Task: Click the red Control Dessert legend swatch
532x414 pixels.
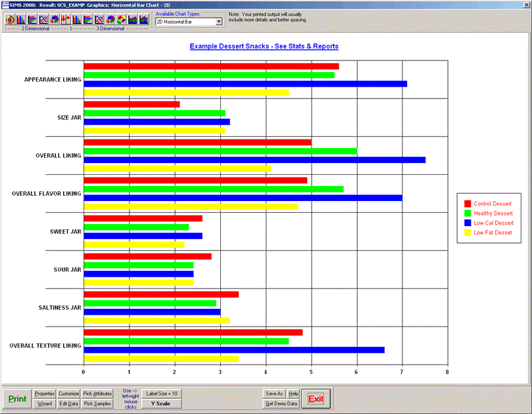Action: tap(468, 204)
